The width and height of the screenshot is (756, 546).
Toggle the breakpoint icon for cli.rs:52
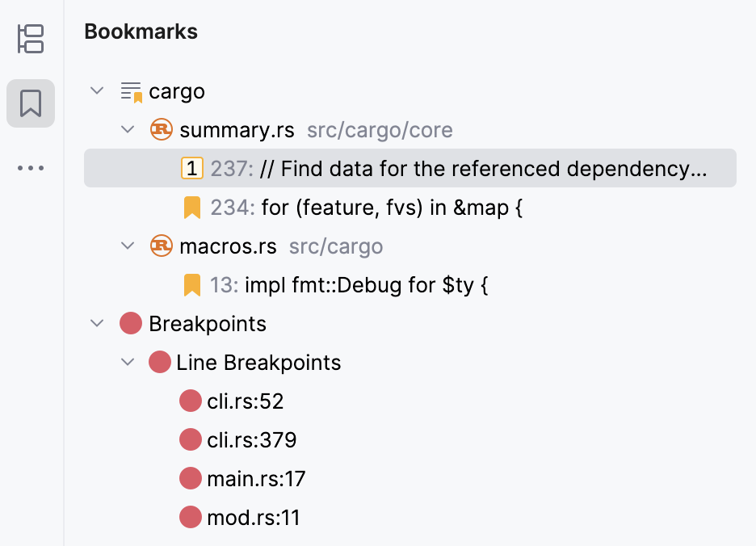tap(190, 401)
